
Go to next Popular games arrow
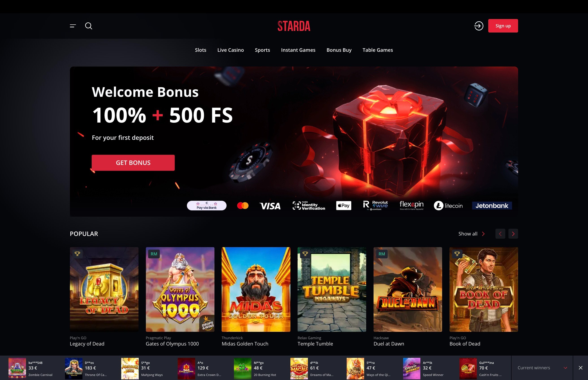click(x=513, y=234)
